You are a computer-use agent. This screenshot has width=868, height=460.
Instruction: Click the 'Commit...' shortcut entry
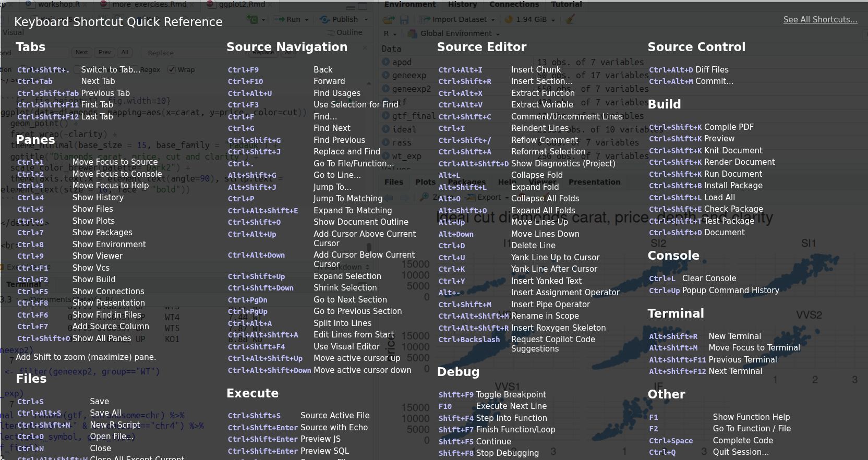(714, 81)
